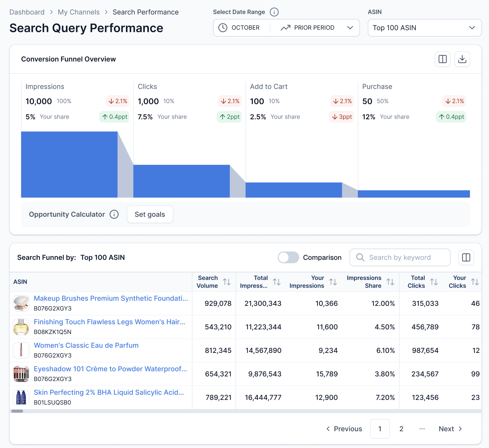The width and height of the screenshot is (489, 448).
Task: Sort the Total Clicks column
Action: click(x=434, y=282)
